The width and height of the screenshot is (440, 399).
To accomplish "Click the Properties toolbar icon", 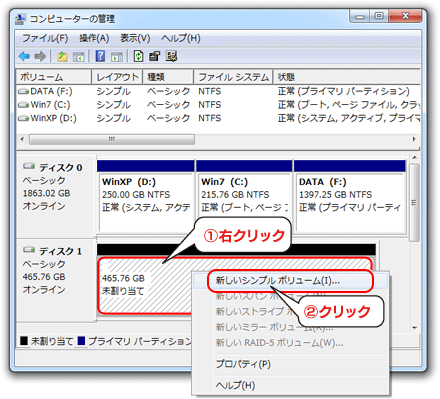I will tap(154, 56).
